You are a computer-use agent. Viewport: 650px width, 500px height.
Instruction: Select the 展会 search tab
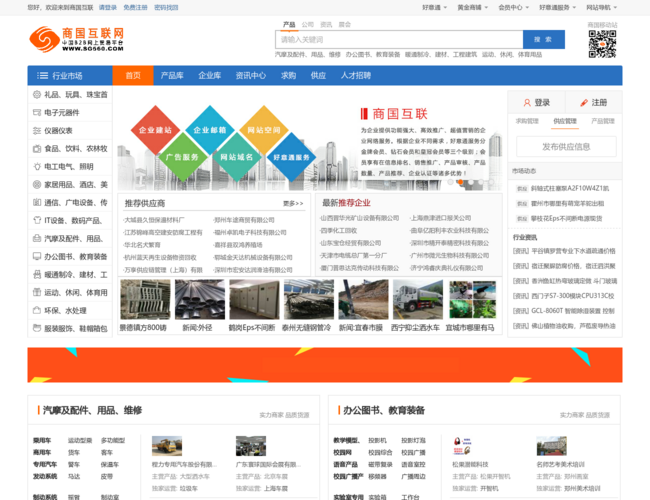344,24
